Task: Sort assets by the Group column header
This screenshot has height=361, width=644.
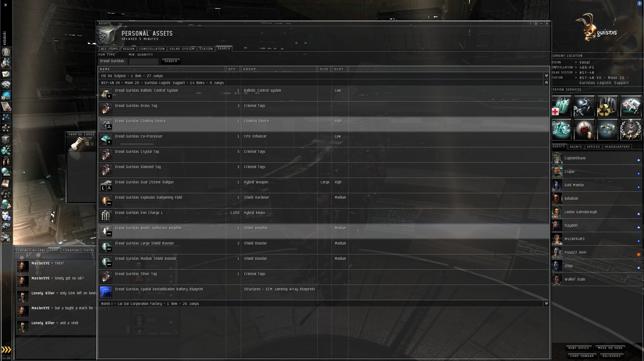Action: pyautogui.click(x=279, y=69)
